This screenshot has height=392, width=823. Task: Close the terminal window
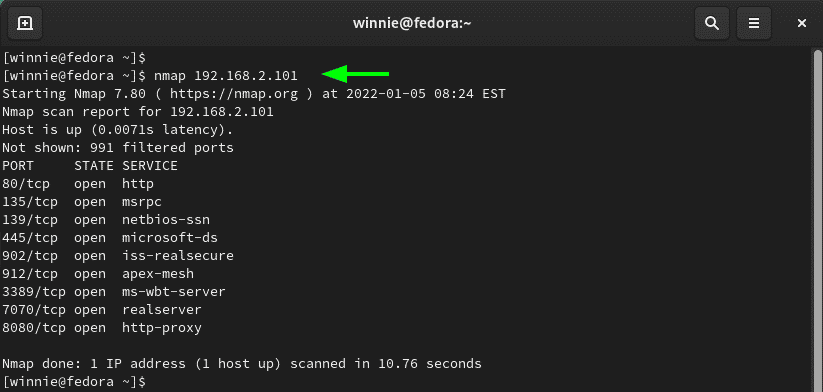801,23
